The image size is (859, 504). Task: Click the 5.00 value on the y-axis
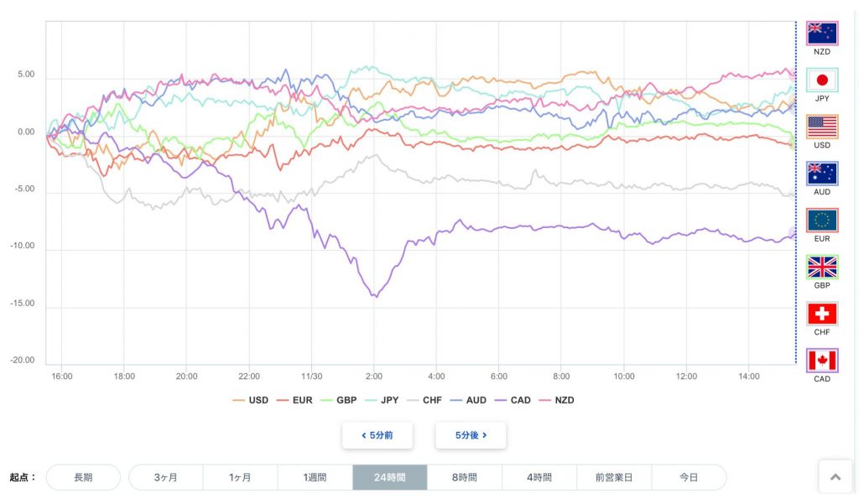point(26,74)
